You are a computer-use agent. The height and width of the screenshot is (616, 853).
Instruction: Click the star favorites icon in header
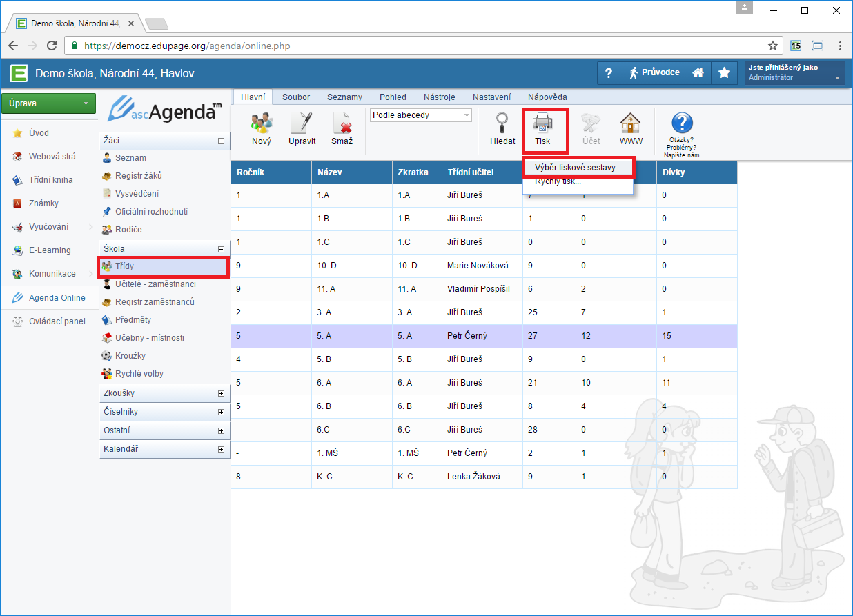tap(723, 72)
